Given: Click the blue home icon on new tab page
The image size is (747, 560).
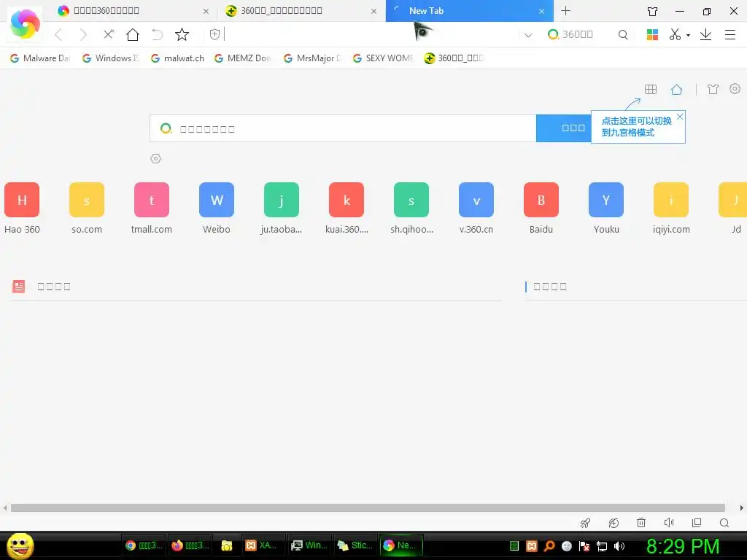Looking at the screenshot, I should [676, 89].
